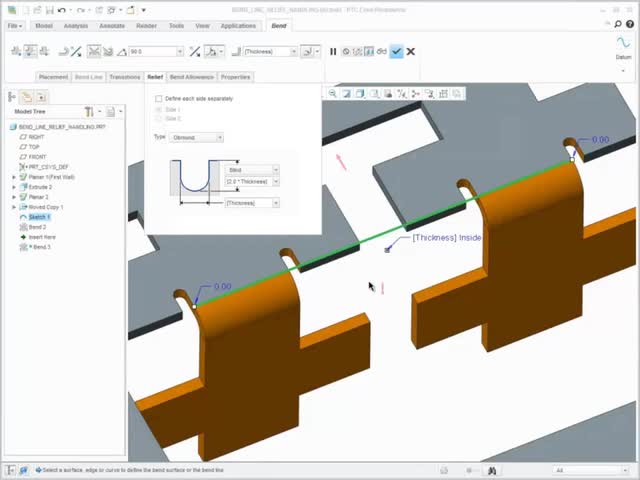Click the Undo arrow in quick access toolbar
The width and height of the screenshot is (640, 480).
pos(62,10)
